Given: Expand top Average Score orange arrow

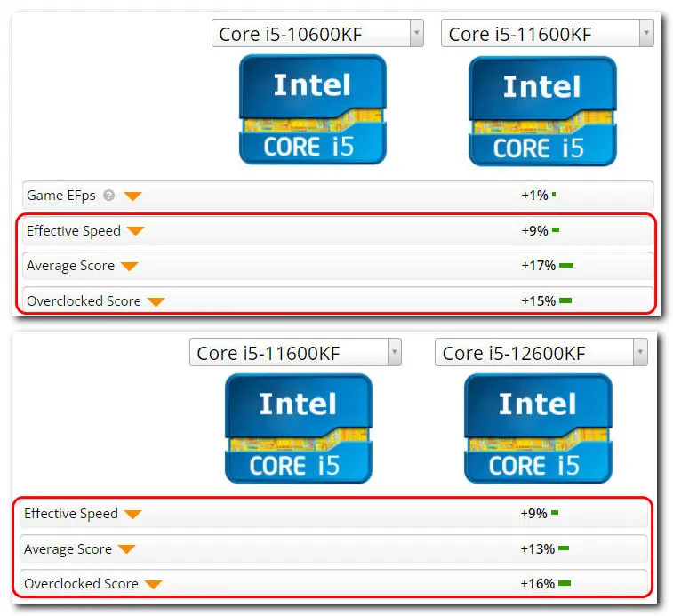Looking at the screenshot, I should (x=129, y=266).
